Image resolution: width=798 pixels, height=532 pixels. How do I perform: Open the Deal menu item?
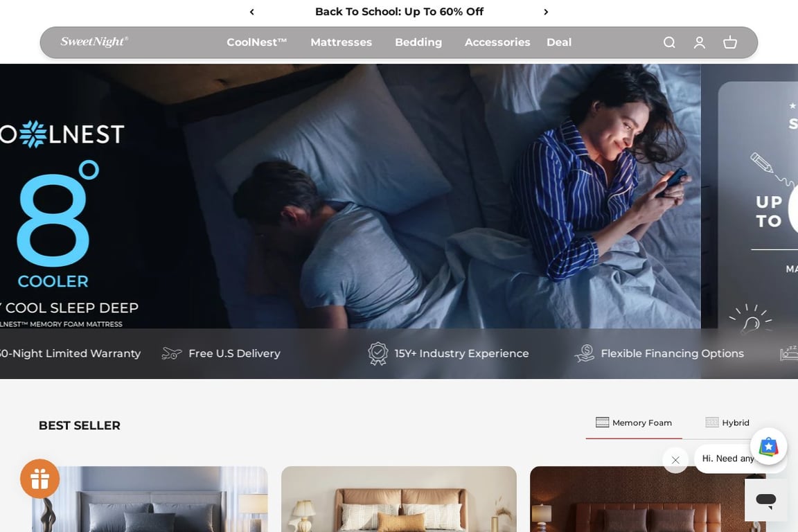pos(559,42)
